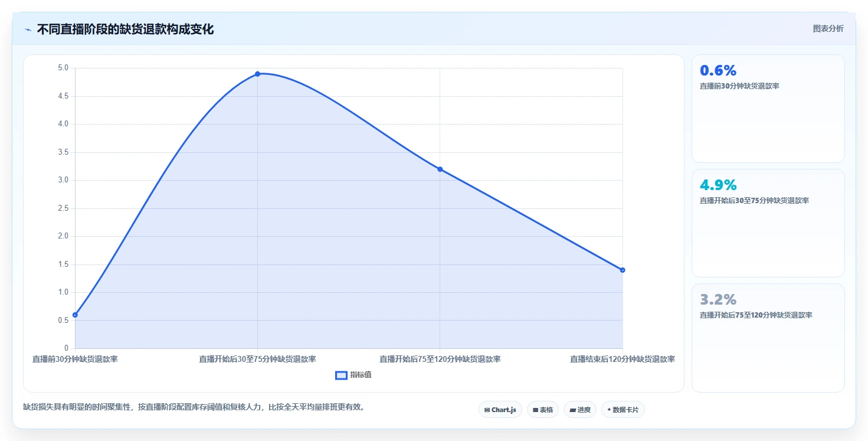Screen dimensions: 868x441
Task: Click the y-axis 5.0 tick label
Action: pyautogui.click(x=63, y=68)
